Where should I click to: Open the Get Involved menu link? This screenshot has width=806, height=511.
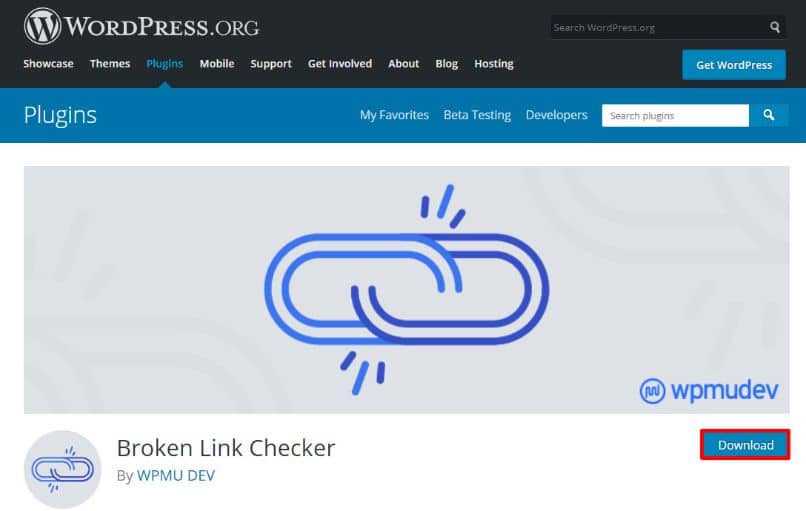click(x=340, y=64)
